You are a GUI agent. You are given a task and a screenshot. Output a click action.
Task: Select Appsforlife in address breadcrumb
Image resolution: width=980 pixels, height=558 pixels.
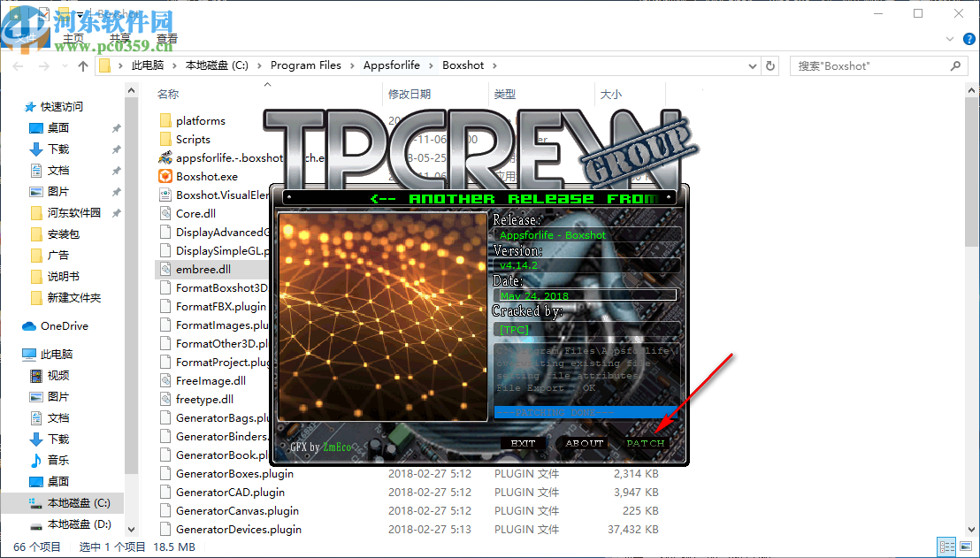coord(392,65)
